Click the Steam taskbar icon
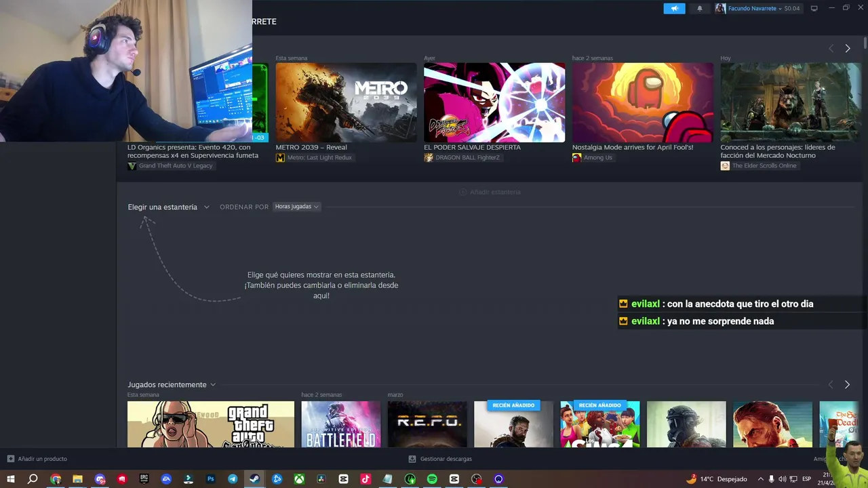 click(254, 479)
